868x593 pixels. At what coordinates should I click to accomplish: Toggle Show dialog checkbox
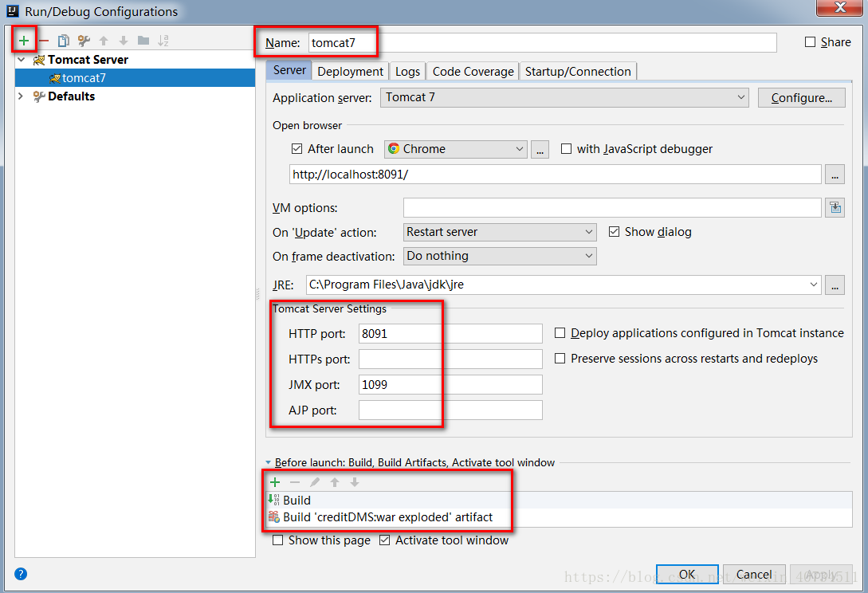pyautogui.click(x=614, y=231)
